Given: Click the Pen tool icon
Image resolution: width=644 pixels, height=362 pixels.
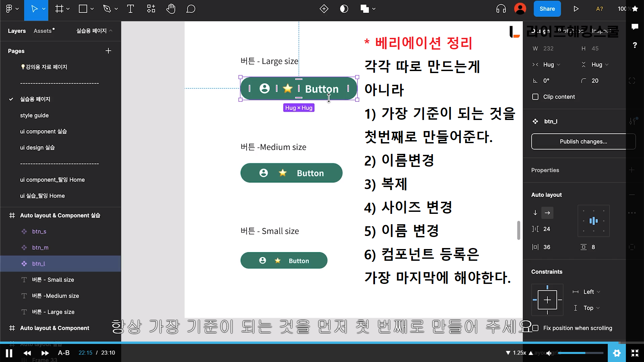Looking at the screenshot, I should (x=107, y=9).
